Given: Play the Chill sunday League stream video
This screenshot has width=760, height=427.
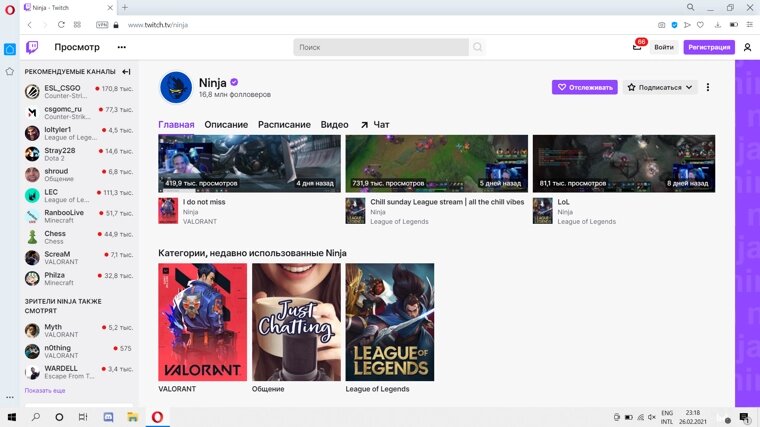Looking at the screenshot, I should point(436,163).
